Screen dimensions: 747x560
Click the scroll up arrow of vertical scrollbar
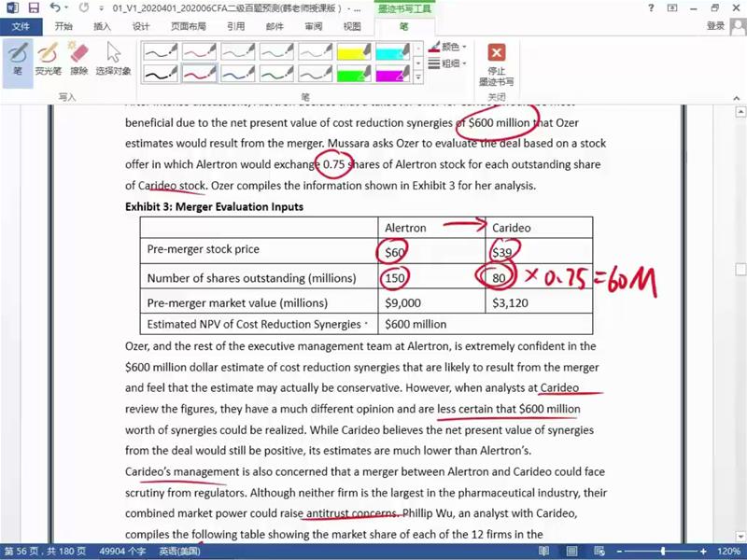740,112
